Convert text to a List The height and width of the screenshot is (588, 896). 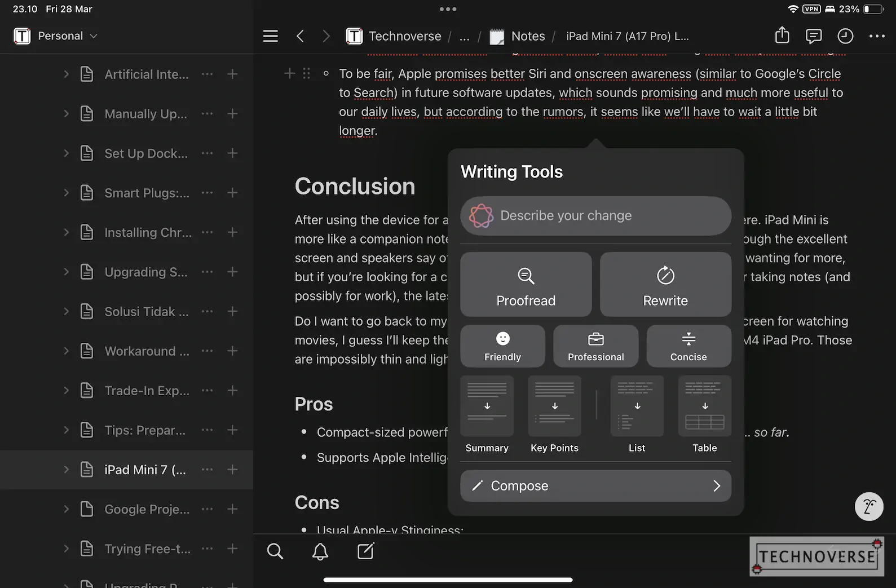click(637, 415)
